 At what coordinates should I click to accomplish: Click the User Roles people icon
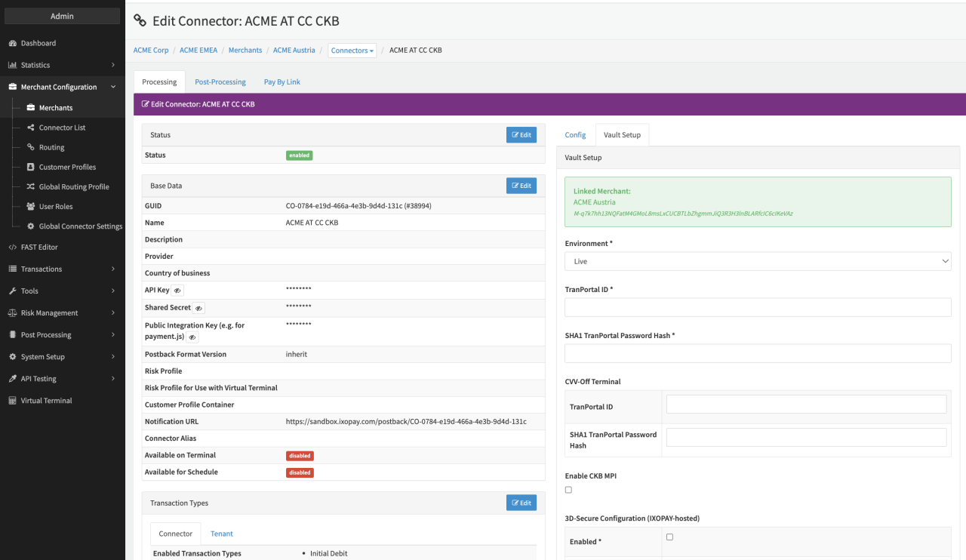31,206
